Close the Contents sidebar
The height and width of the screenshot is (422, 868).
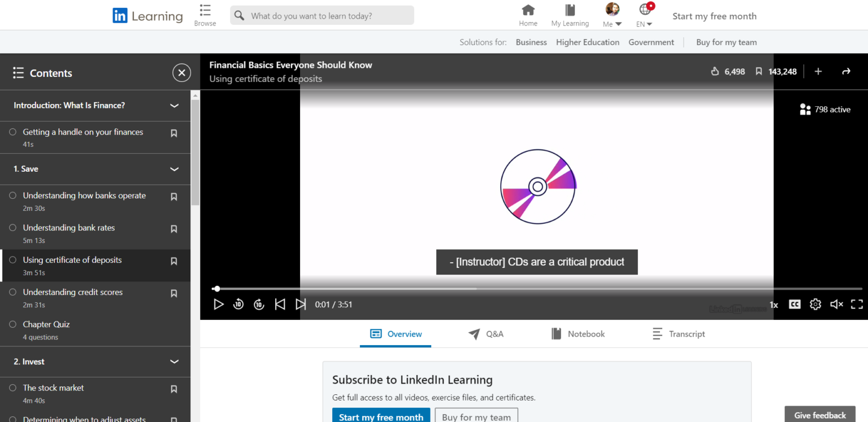coord(181,72)
